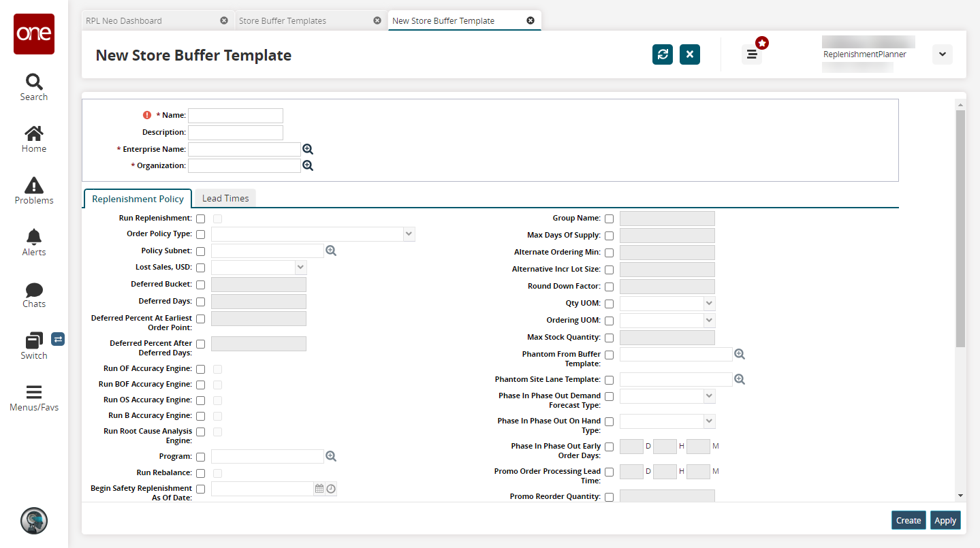Open time picker for Begin Safety Replenishment date

pyautogui.click(x=331, y=489)
